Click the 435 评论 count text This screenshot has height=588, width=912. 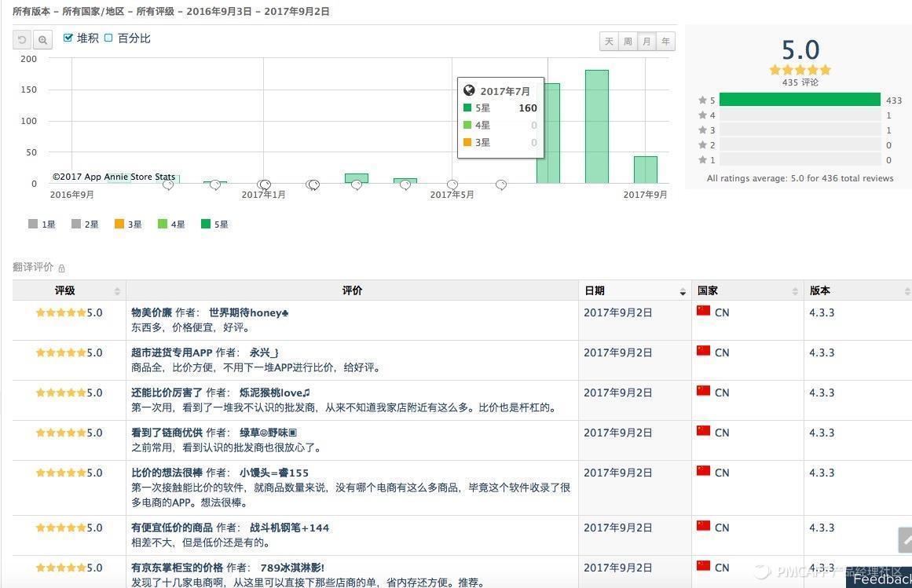pos(800,82)
